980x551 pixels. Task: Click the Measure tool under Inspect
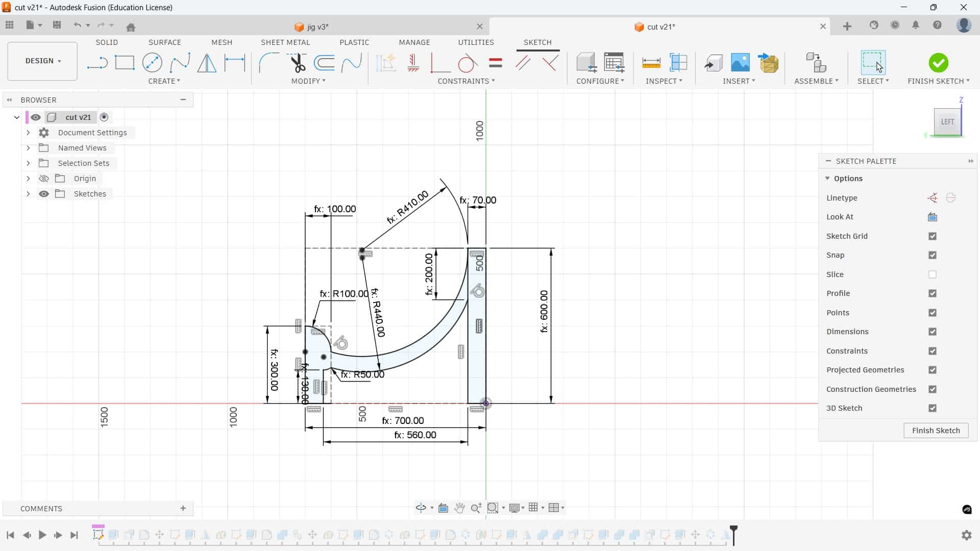point(651,63)
